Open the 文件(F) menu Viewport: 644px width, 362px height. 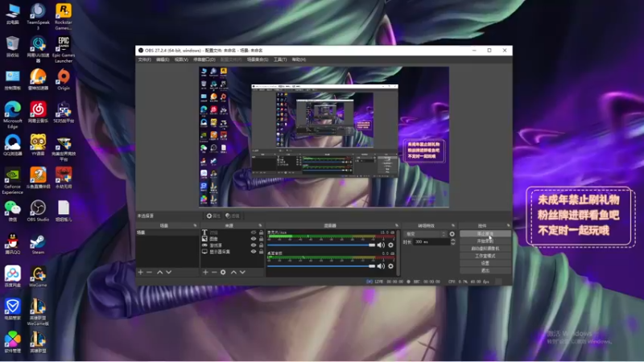coord(145,60)
